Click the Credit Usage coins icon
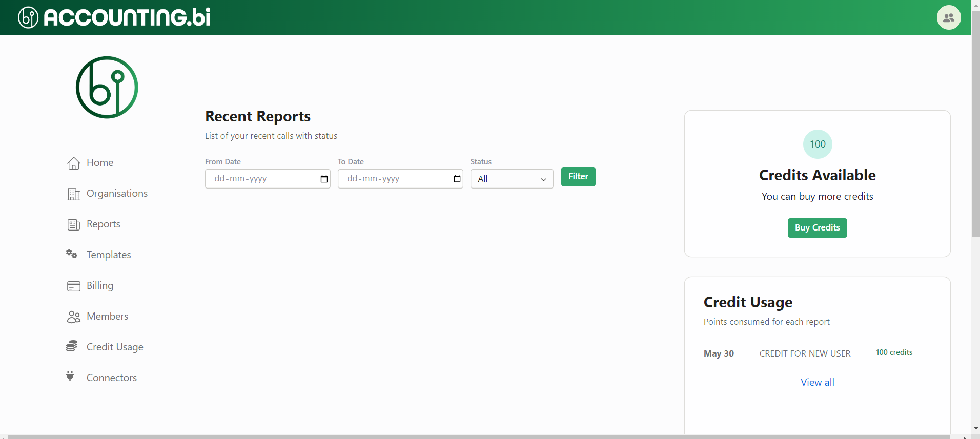The image size is (980, 439). 72,346
